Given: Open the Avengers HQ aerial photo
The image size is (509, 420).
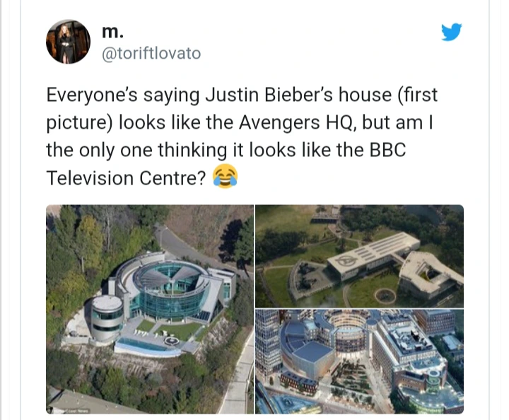Looking at the screenshot, I should click(359, 256).
